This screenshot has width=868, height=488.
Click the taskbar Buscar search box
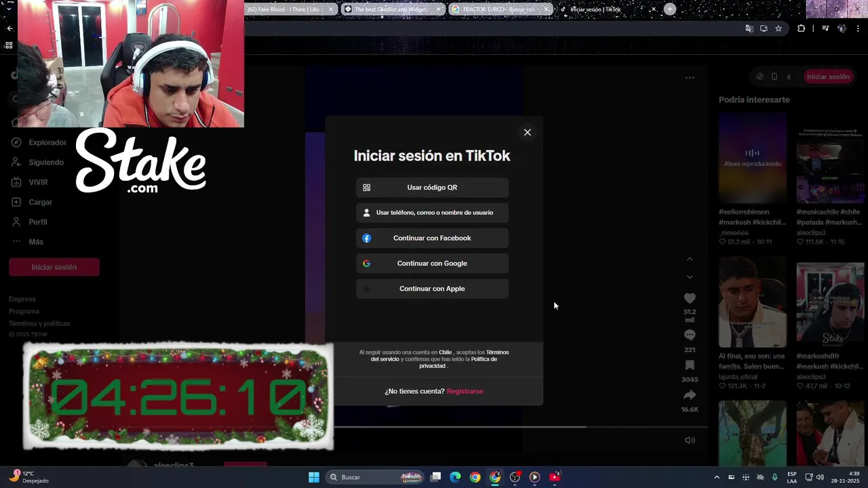coord(376,477)
